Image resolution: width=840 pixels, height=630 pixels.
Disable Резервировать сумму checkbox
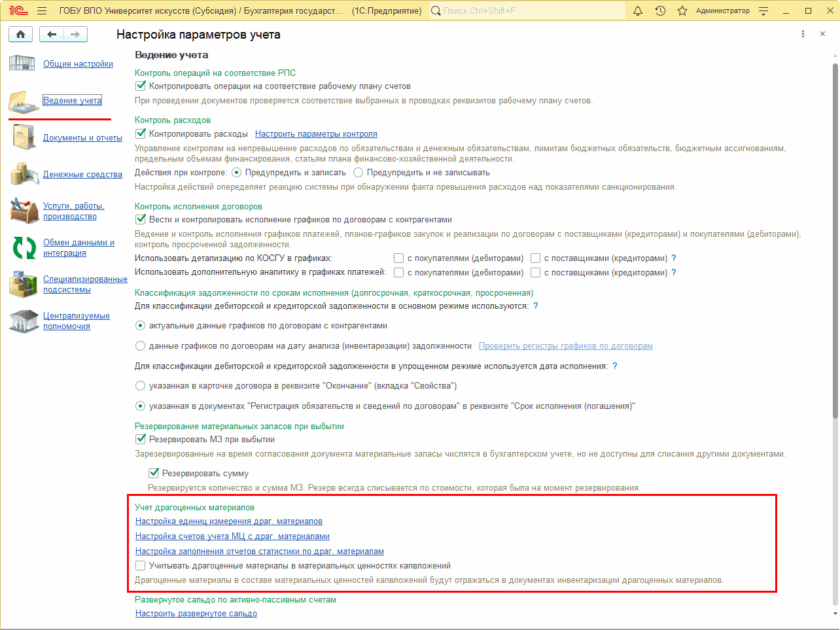154,473
